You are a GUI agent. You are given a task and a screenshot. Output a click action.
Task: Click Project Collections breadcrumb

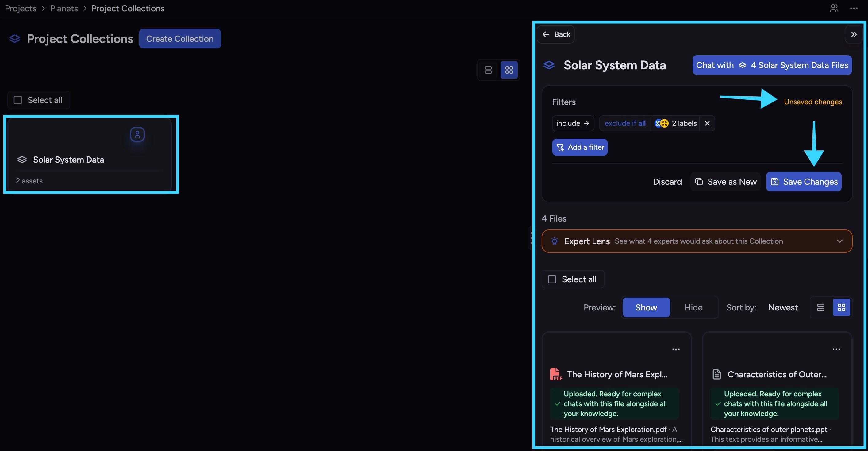pyautogui.click(x=128, y=8)
